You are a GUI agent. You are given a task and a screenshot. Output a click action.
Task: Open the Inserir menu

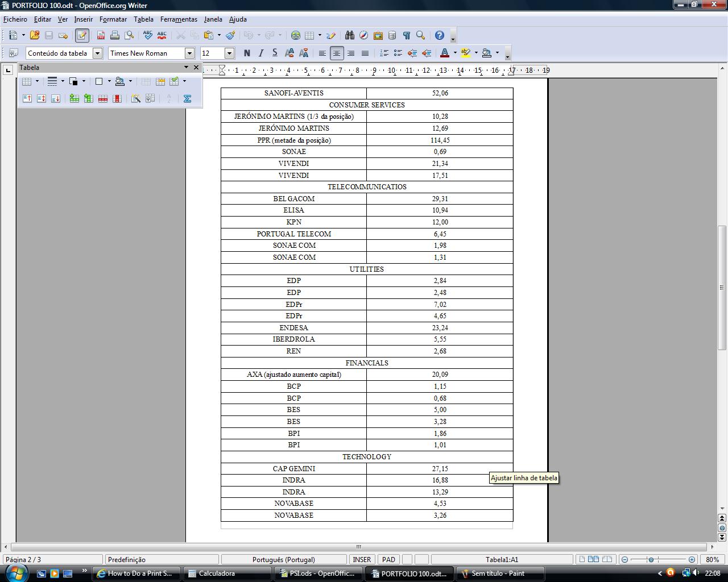[84, 19]
